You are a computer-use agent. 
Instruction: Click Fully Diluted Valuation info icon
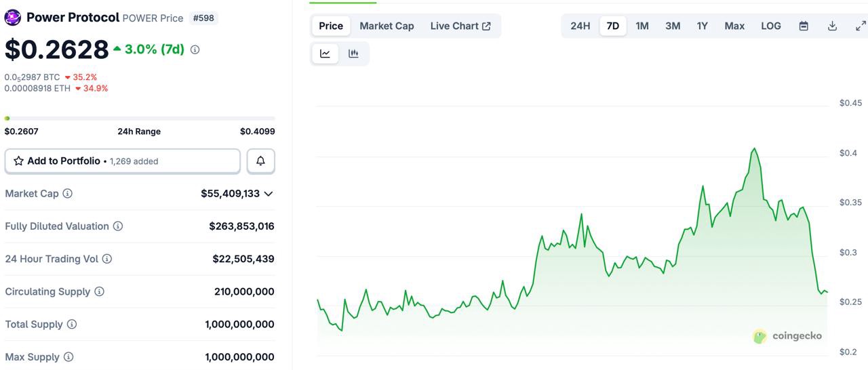click(118, 226)
